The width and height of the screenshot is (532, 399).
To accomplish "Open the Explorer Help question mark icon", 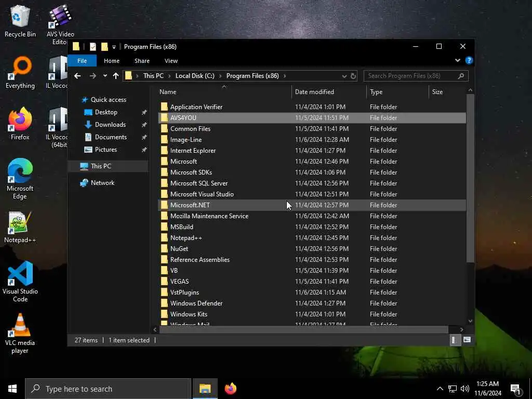I will point(469,60).
